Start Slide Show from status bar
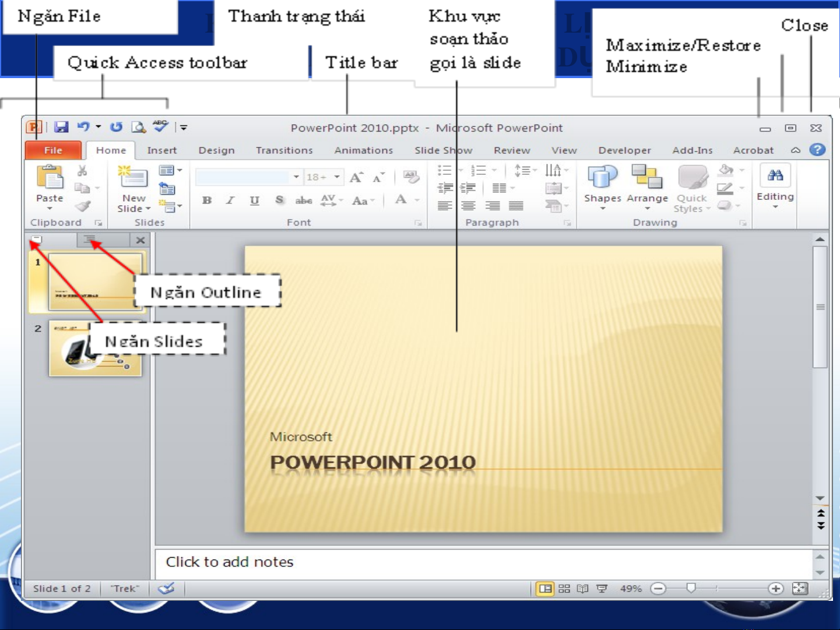 [602, 589]
